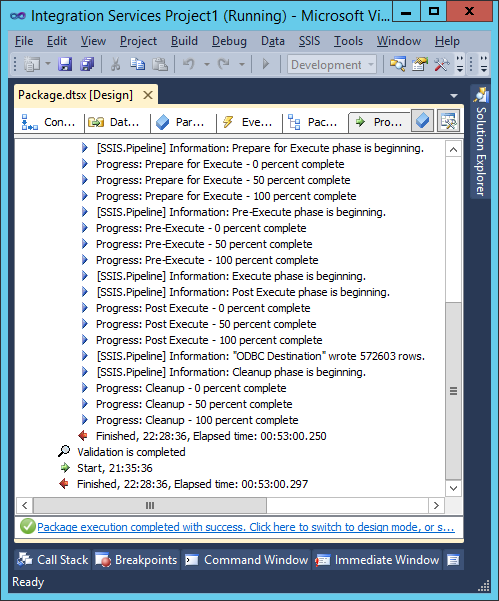Click the SSIS Toolbox icon on the designer tab row
This screenshot has width=499, height=601.
[448, 121]
